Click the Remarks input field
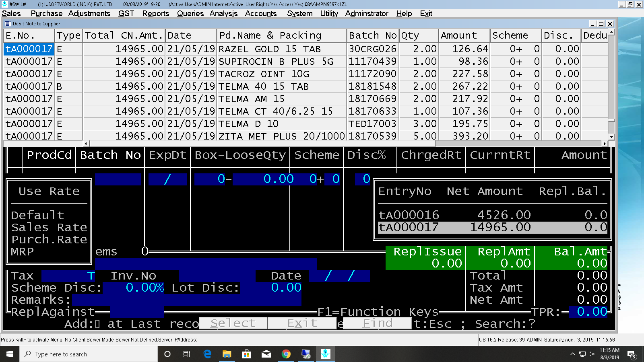Image resolution: width=644 pixels, height=362 pixels. [187, 300]
